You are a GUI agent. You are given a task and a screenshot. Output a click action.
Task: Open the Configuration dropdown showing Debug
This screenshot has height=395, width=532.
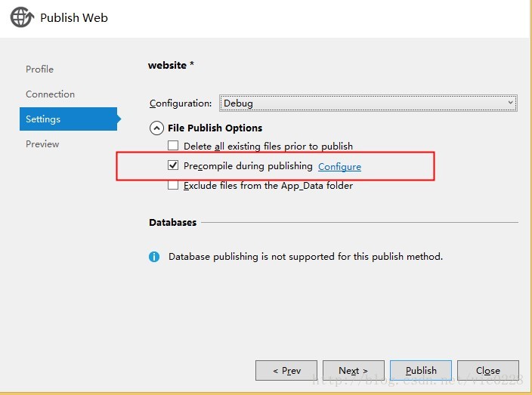(x=368, y=103)
